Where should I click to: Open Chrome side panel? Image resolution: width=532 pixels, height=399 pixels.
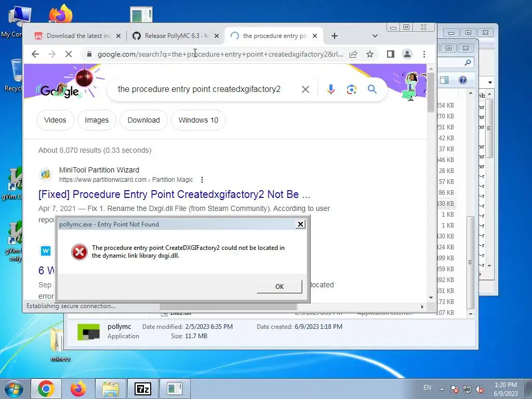pos(391,54)
